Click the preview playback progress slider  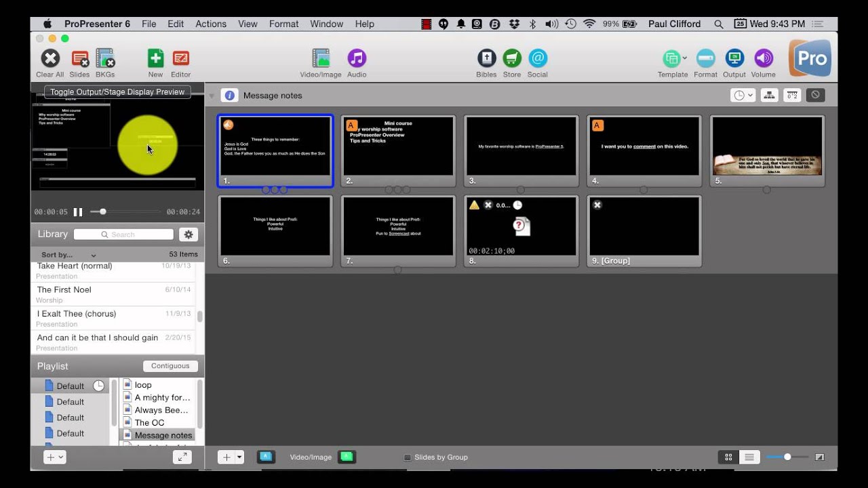tap(126, 212)
